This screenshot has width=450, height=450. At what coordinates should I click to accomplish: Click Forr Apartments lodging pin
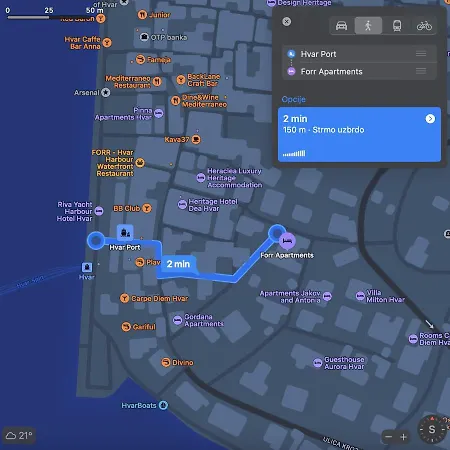[287, 241]
